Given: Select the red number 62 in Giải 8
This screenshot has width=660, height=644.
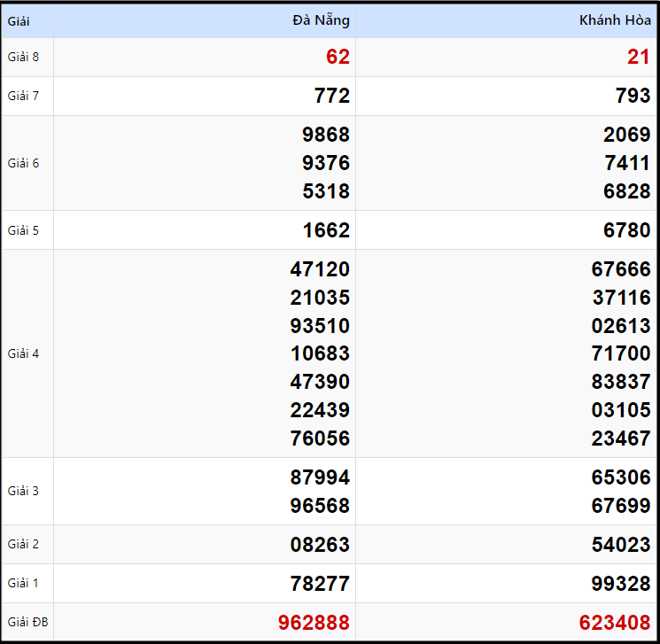Looking at the screenshot, I should point(338,58).
